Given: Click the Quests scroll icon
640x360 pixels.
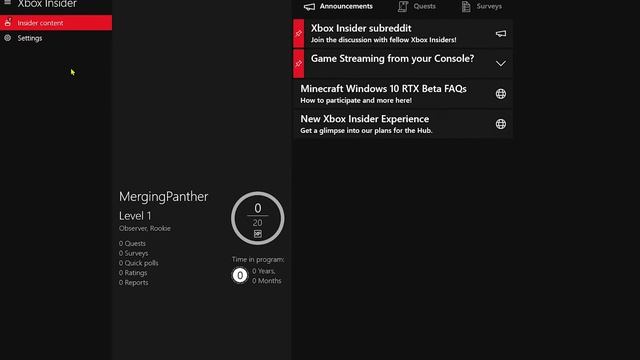Looking at the screenshot, I should [x=403, y=7].
